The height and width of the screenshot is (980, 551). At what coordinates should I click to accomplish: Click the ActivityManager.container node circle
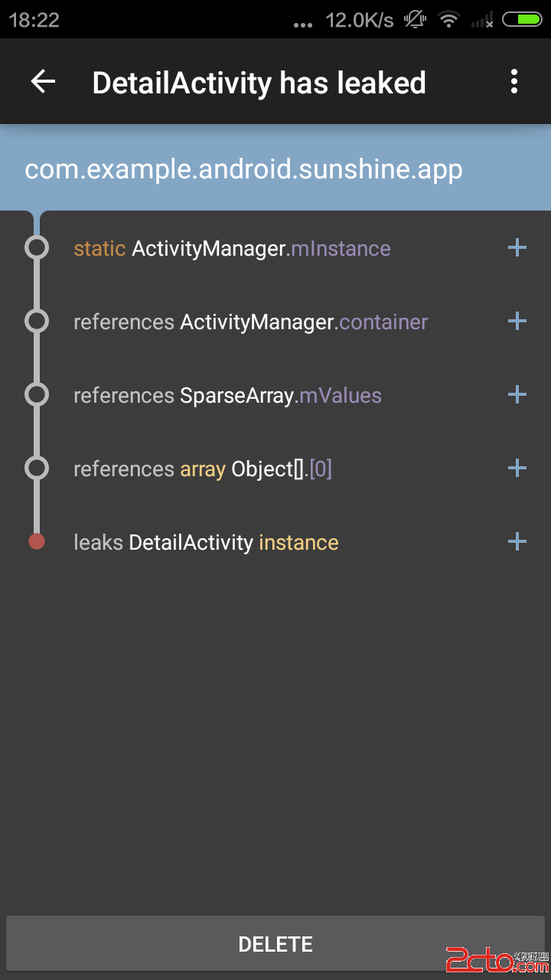tap(37, 321)
